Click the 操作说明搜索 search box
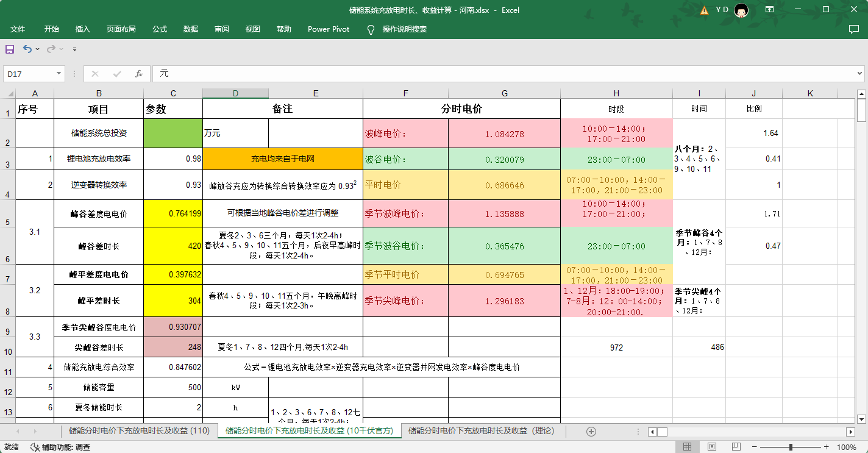 [x=405, y=29]
